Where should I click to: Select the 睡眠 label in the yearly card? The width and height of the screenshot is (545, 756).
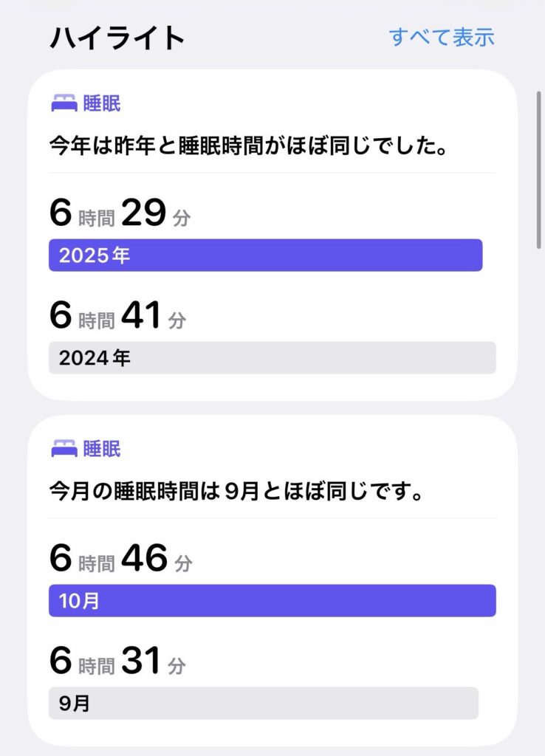point(102,103)
